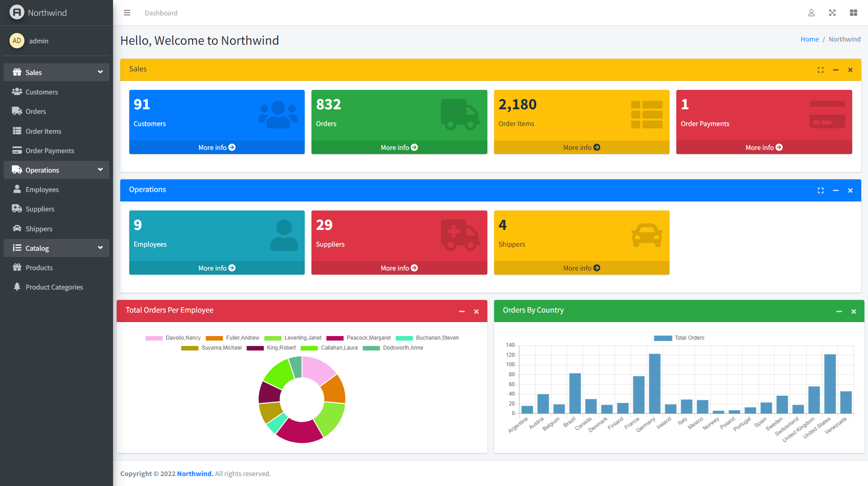Maximize the Operations panel
Image resolution: width=868 pixels, height=486 pixels.
point(821,191)
